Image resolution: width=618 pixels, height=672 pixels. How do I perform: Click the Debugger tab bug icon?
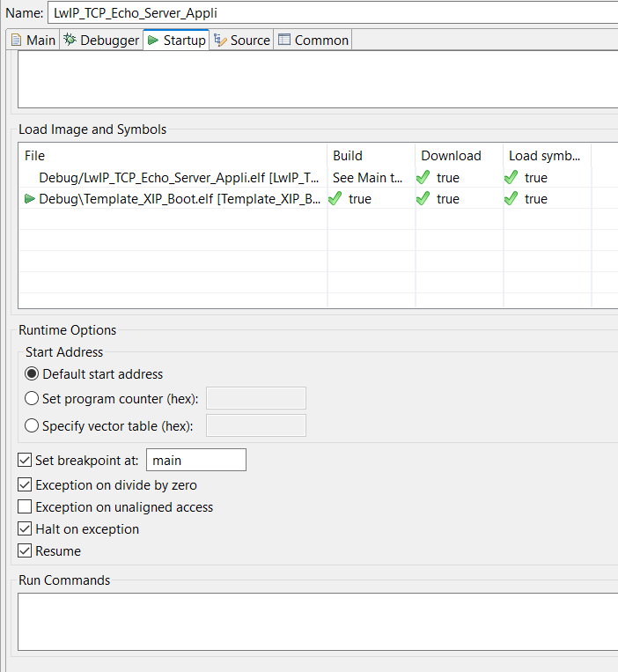(x=70, y=41)
